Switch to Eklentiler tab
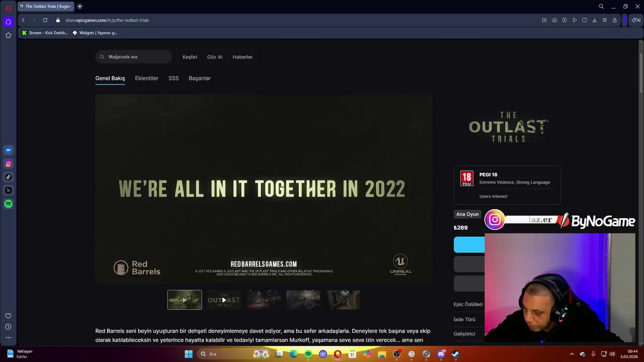 146,78
